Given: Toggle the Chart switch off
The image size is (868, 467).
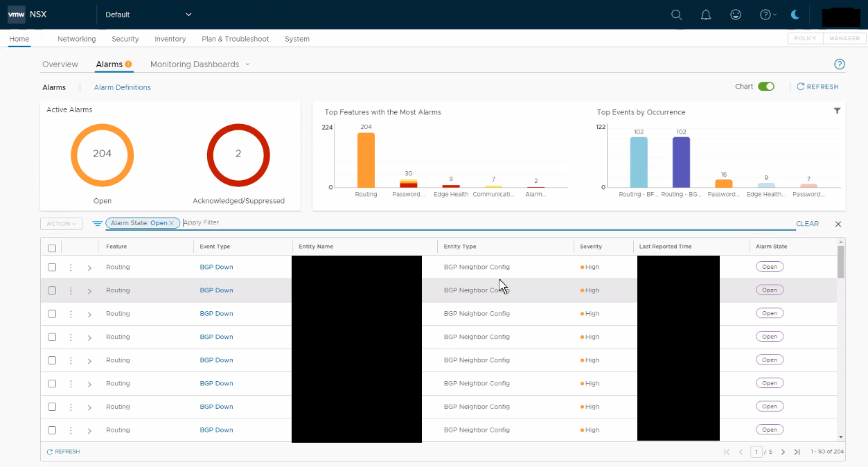Looking at the screenshot, I should coord(765,87).
